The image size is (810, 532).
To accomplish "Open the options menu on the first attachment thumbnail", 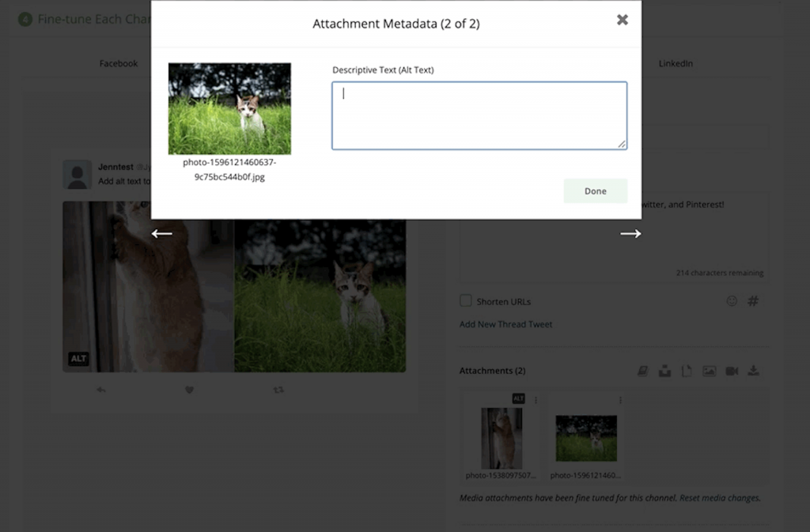I will click(536, 399).
